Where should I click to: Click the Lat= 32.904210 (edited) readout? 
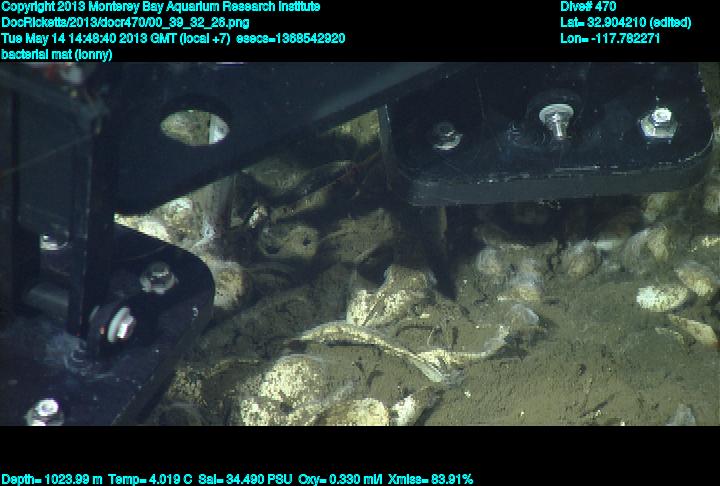pyautogui.click(x=625, y=23)
